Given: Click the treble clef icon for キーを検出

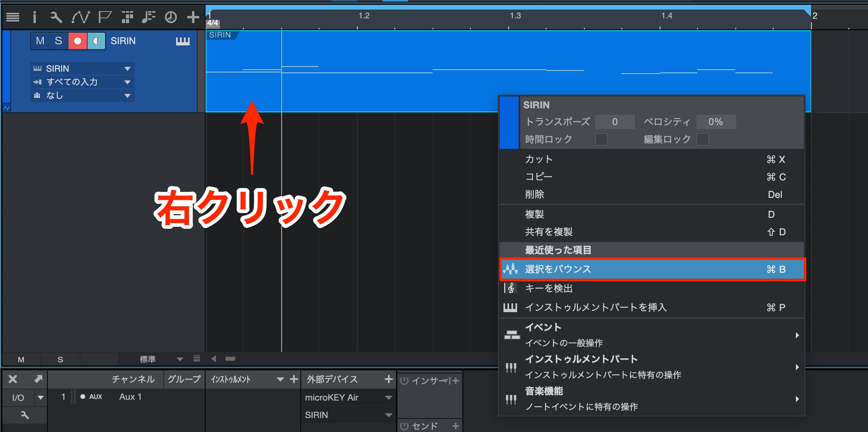Looking at the screenshot, I should coord(510,288).
